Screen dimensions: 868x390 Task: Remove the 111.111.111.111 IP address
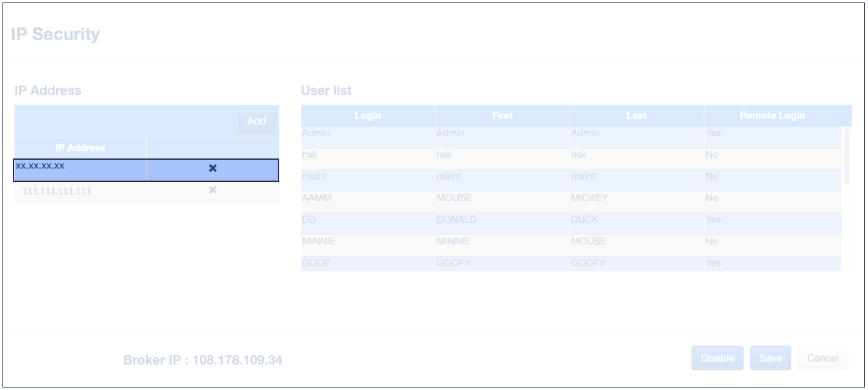[x=212, y=190]
